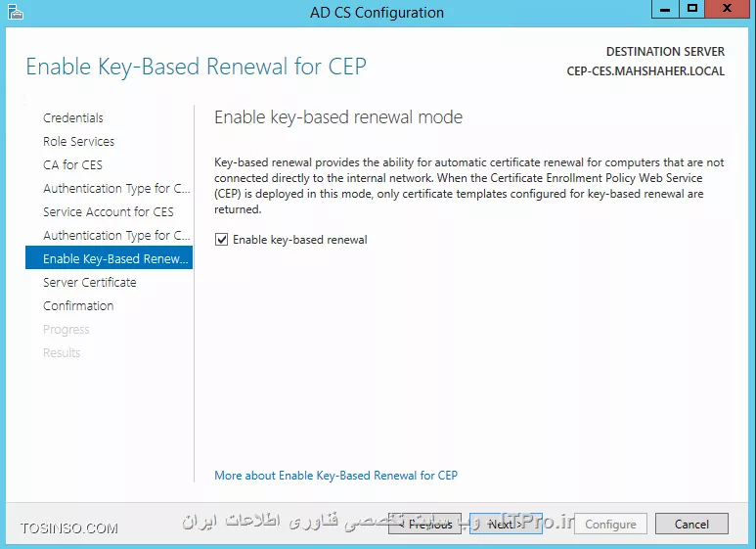Click the DESTINATION SERVER label
This screenshot has width=756, height=549.
coord(665,52)
